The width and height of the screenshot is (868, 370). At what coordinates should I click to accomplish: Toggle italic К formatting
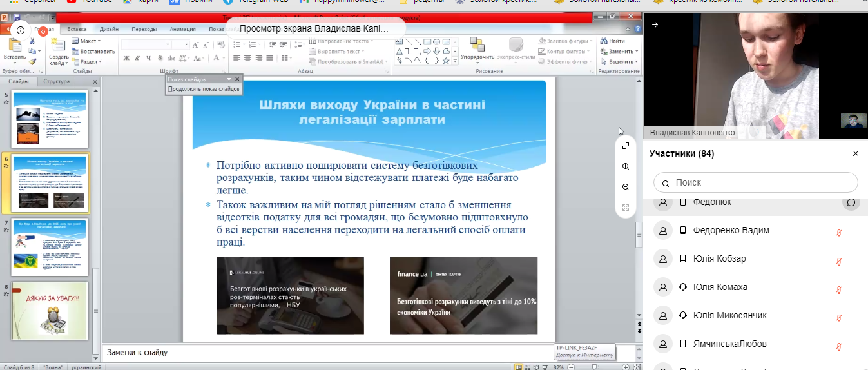pyautogui.click(x=137, y=59)
